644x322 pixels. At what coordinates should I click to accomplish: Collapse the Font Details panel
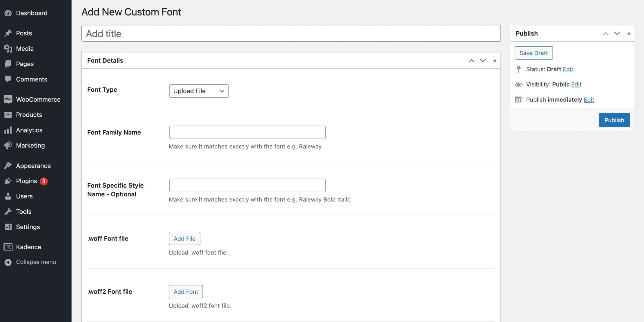[x=495, y=60]
